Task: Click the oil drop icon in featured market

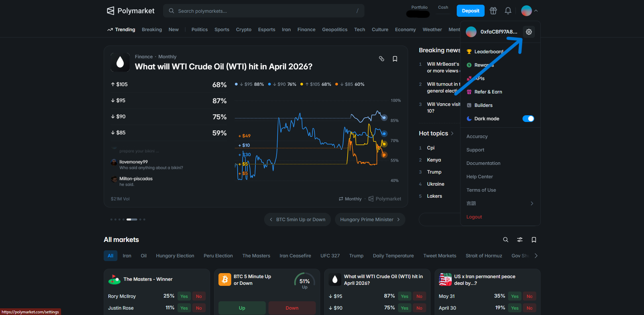Action: click(120, 62)
